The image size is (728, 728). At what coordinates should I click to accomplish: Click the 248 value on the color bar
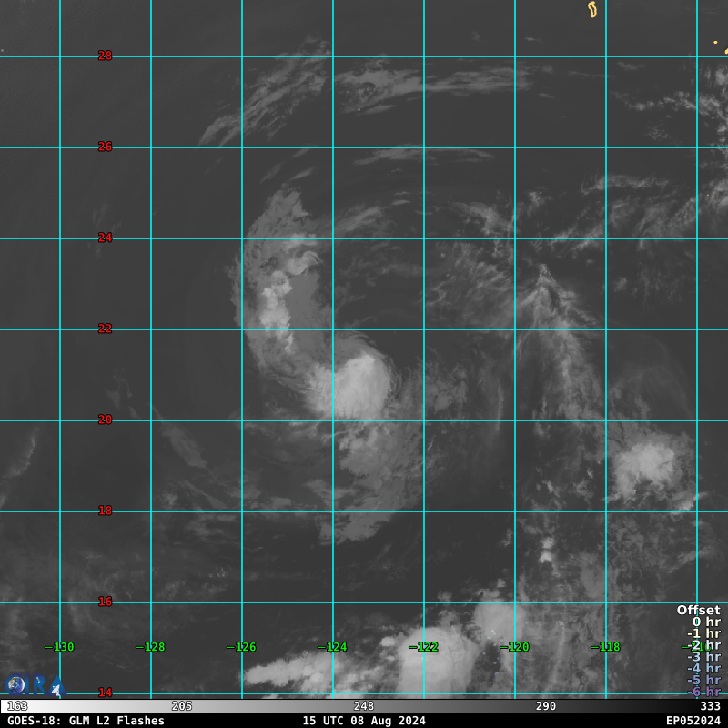coord(364,706)
